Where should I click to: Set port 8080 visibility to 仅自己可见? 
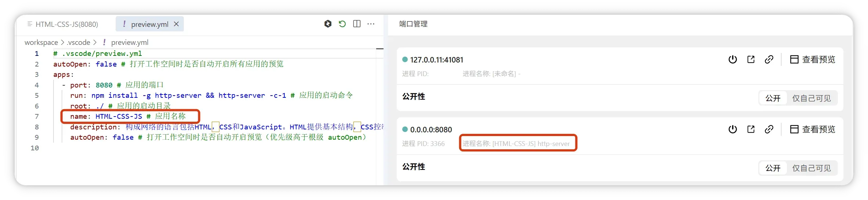[811, 168]
